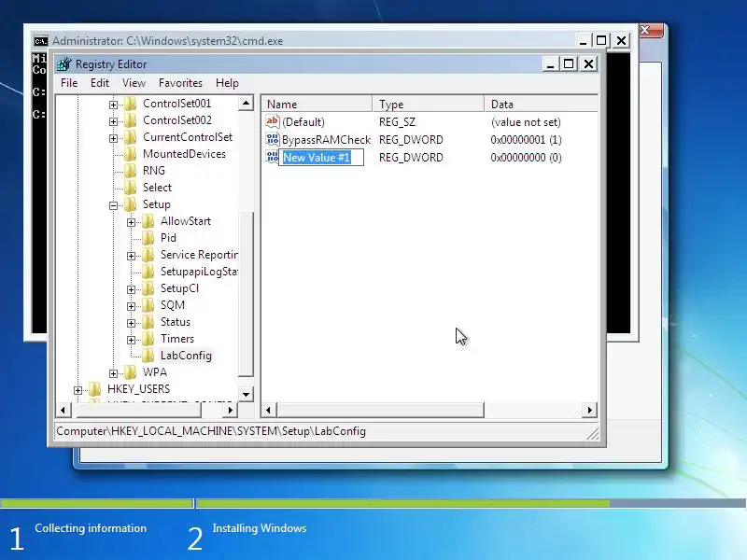Click the ControlSet001 folder icon
The image size is (747, 560).
131,104
